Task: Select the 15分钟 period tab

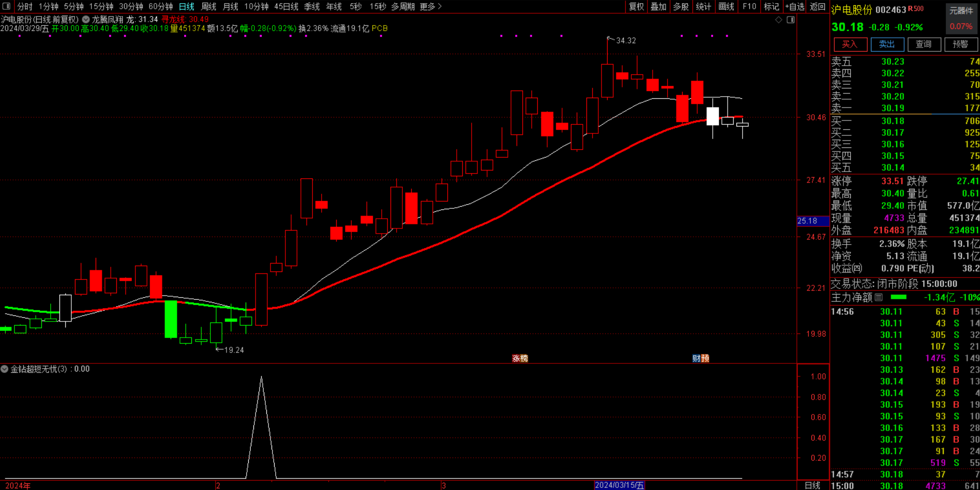Action: 101,6
